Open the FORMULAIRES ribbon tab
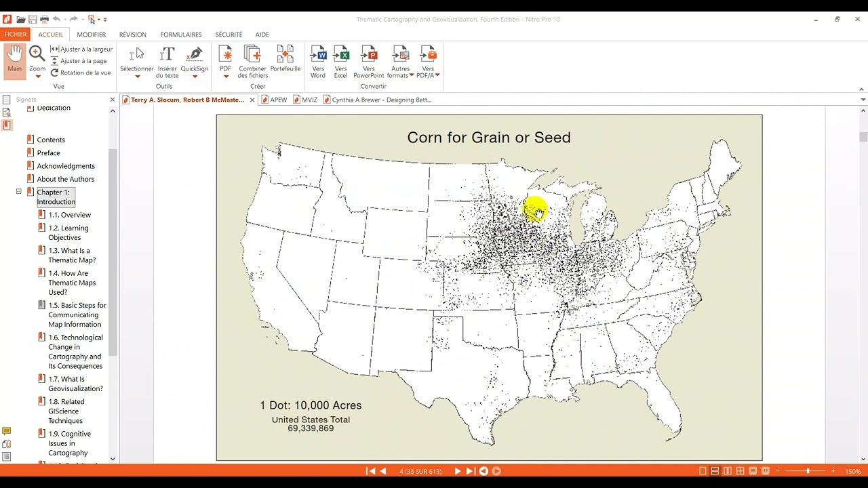Image resolution: width=868 pixels, height=488 pixels. [181, 35]
